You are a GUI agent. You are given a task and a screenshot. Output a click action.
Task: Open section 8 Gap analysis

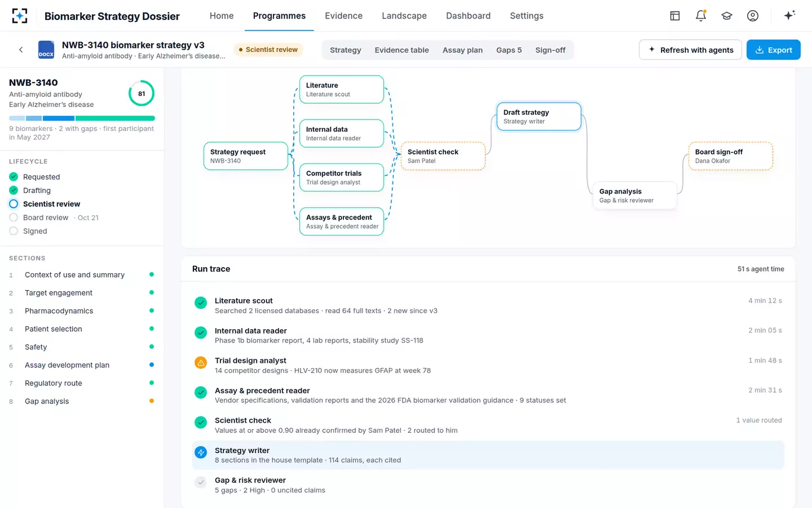coord(82,401)
